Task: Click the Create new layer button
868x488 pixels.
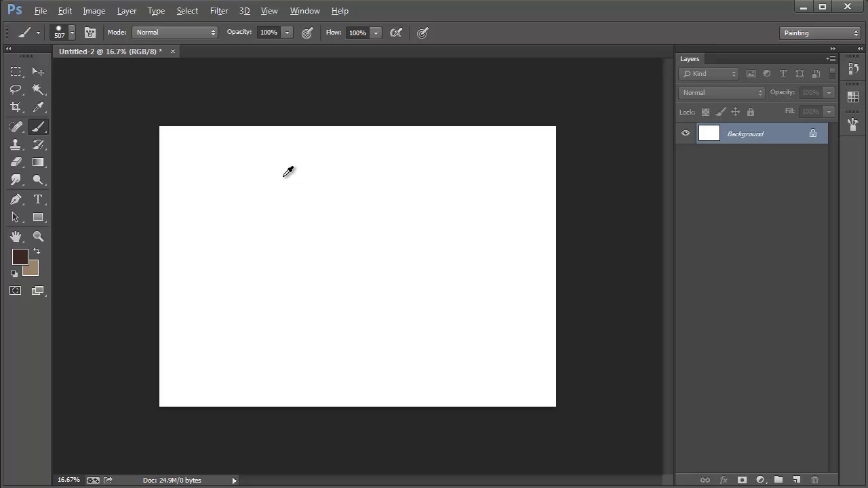Action: tap(797, 480)
